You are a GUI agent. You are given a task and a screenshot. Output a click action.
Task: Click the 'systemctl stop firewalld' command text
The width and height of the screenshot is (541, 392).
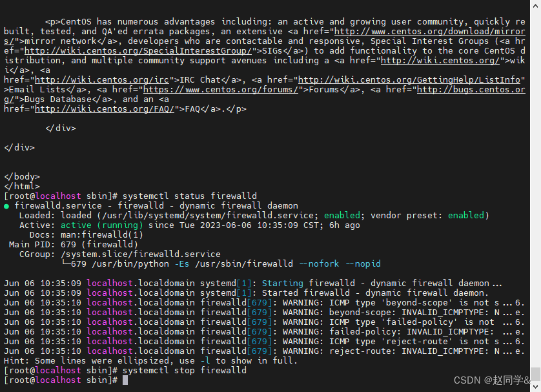pyautogui.click(x=184, y=370)
